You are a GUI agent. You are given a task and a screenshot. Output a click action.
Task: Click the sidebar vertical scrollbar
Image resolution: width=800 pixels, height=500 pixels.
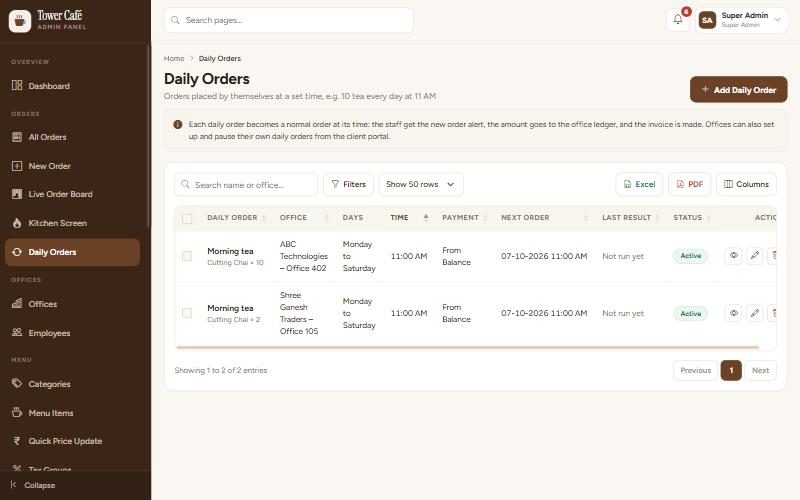pyautogui.click(x=148, y=137)
